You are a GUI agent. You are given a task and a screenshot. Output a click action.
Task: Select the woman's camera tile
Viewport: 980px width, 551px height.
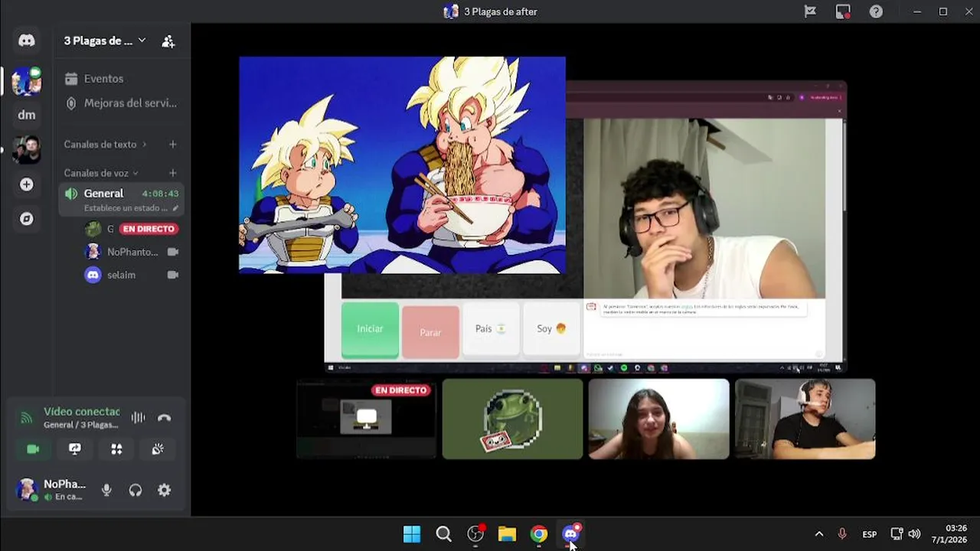coord(658,419)
